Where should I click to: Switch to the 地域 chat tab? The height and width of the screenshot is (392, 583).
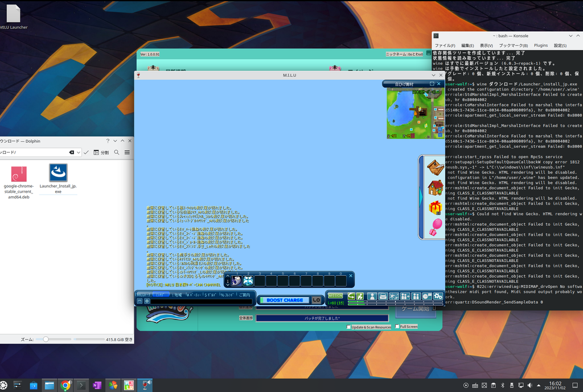point(178,295)
